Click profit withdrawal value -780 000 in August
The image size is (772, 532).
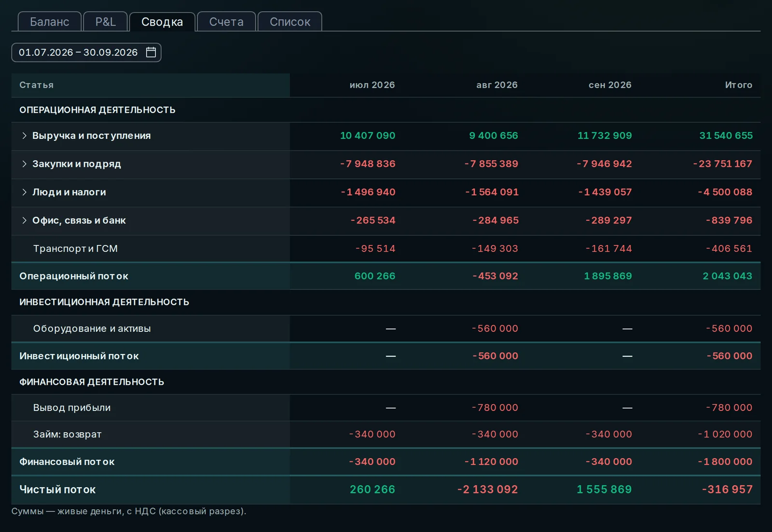pyautogui.click(x=495, y=408)
